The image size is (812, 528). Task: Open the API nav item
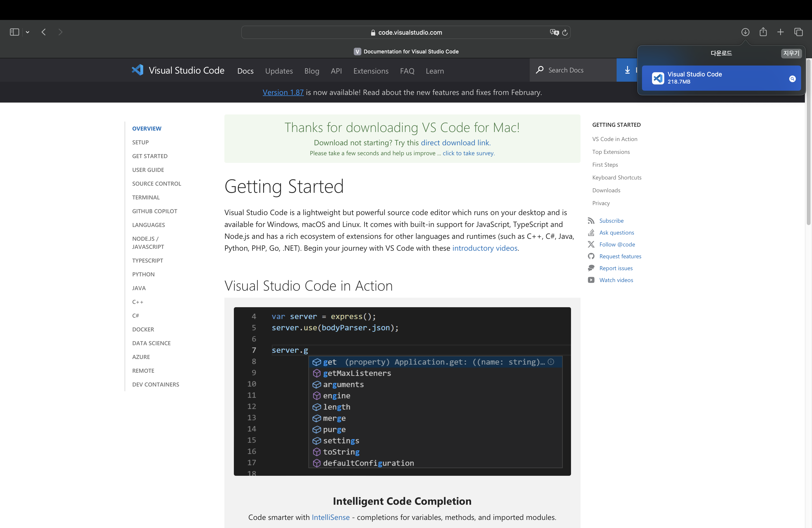336,71
